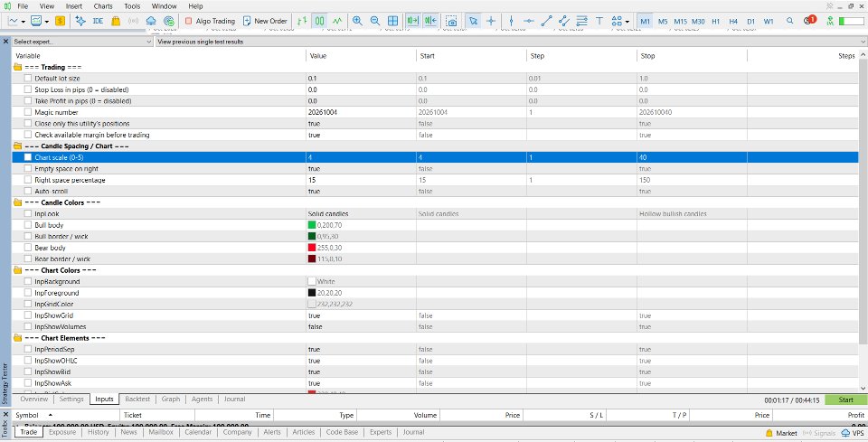Toggle chart shift icon
Image resolution: width=868 pixels, height=442 pixels.
(430, 21)
